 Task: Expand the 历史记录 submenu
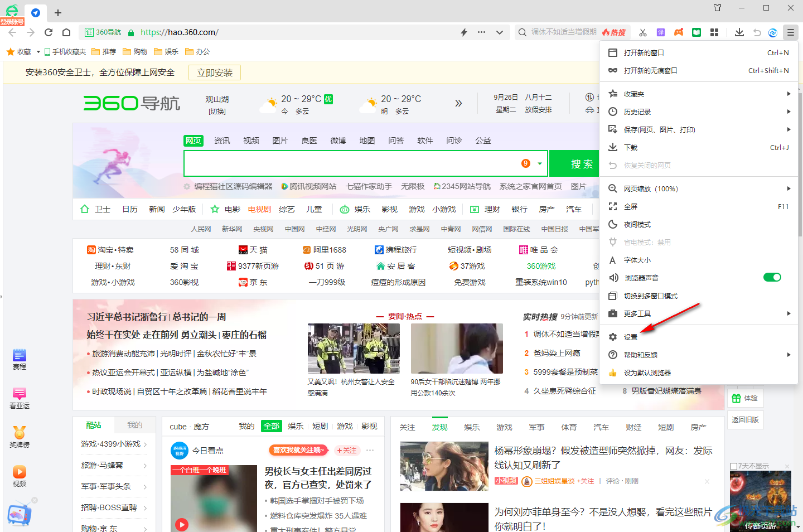coord(699,112)
